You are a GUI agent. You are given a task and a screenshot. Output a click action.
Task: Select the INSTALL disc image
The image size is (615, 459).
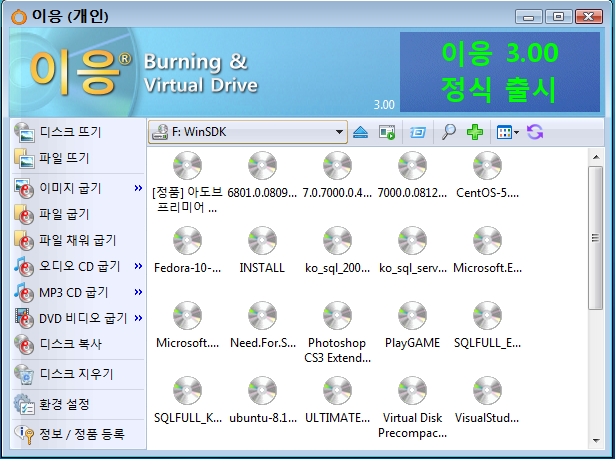(262, 250)
